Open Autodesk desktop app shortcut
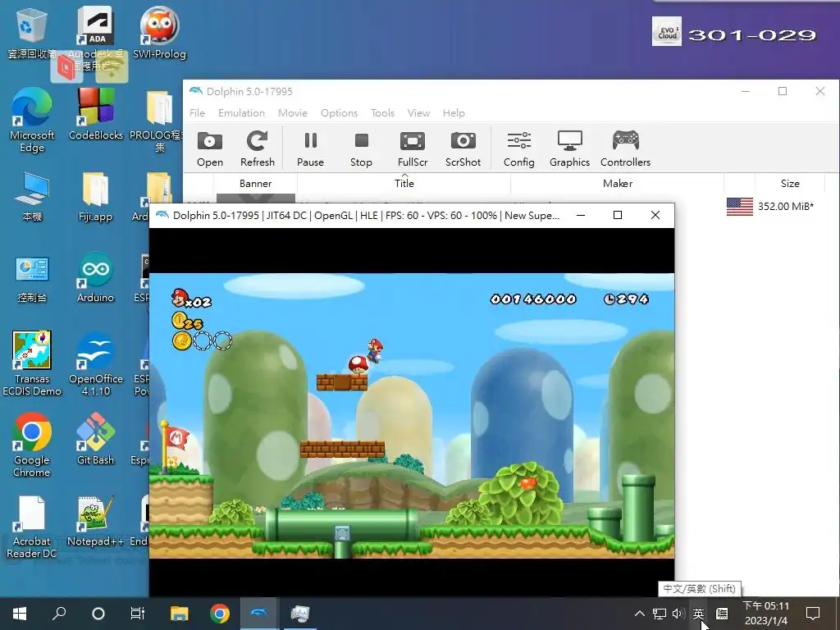Viewport: 840px width, 630px height. (96, 38)
